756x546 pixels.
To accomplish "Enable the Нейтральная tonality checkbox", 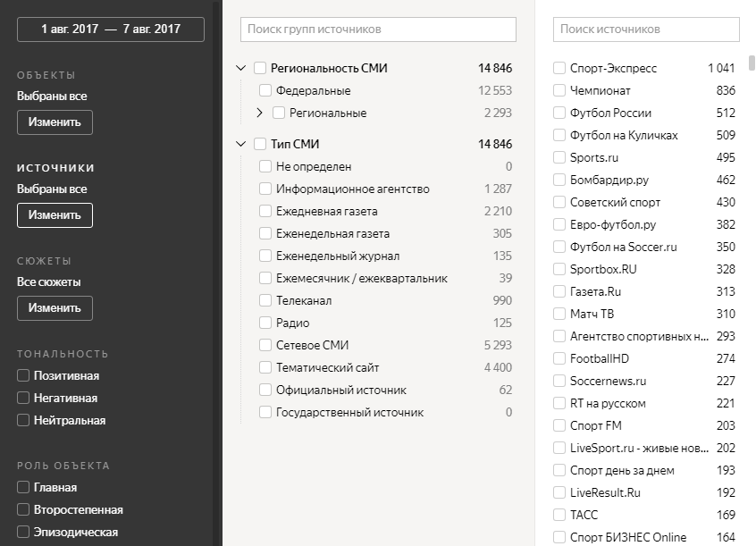I will (x=23, y=420).
